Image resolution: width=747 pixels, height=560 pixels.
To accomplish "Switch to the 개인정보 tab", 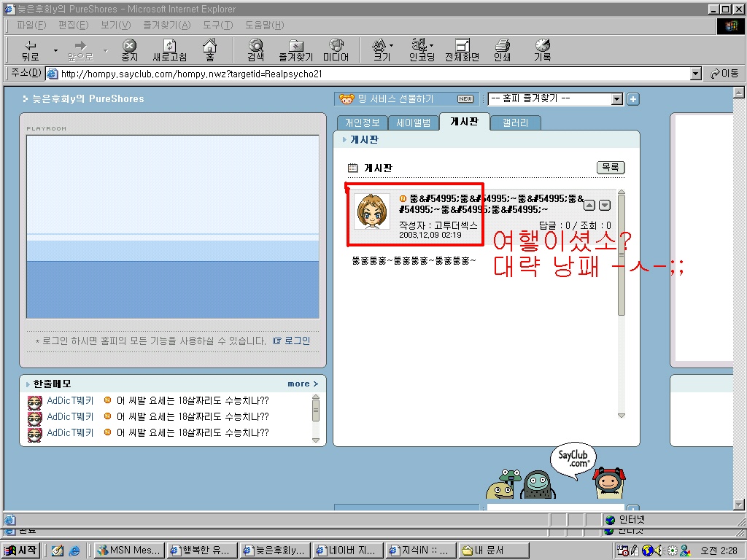I will [x=362, y=122].
